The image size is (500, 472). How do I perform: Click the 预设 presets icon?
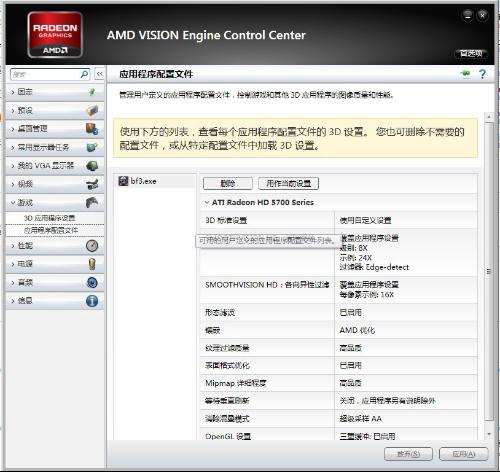point(92,110)
